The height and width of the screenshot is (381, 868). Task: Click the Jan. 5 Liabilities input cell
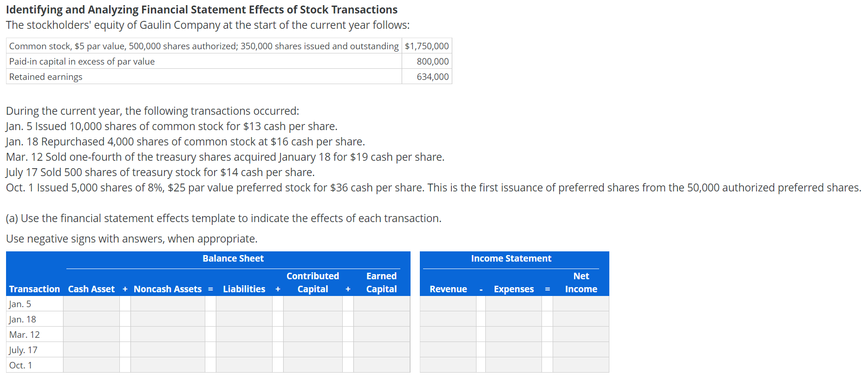pyautogui.click(x=244, y=304)
